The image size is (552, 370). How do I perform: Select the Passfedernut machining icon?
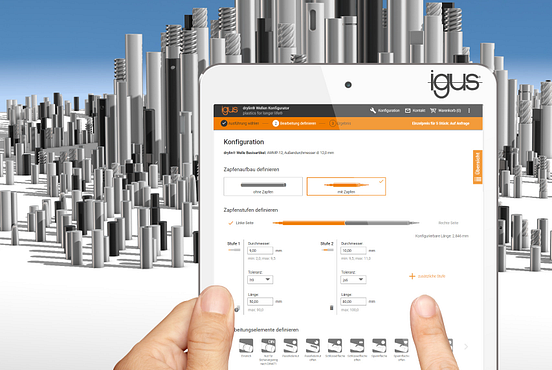pos(291,345)
